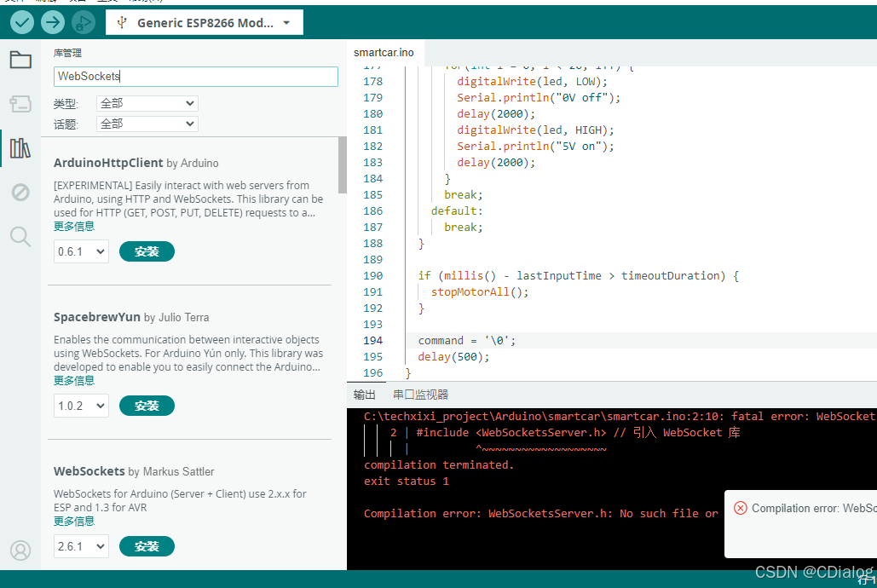Screen dimensions: 877x588
Task: Click the default: label in the code
Action: coord(457,211)
